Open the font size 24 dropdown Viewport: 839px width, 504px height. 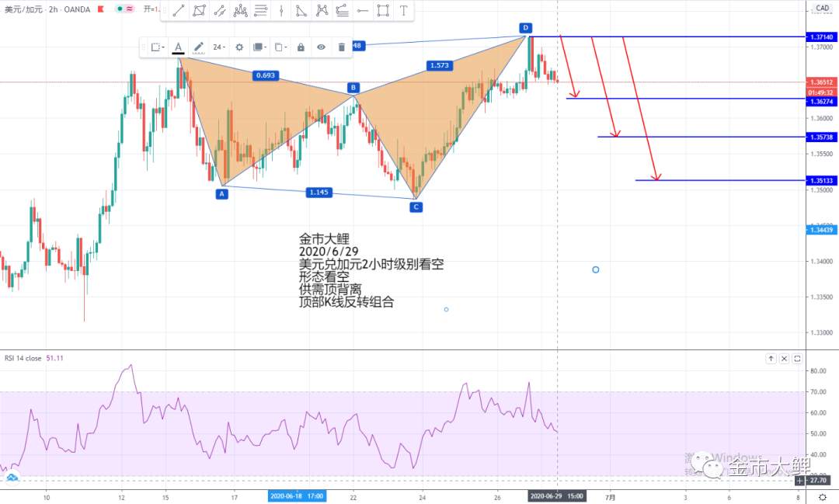point(219,47)
